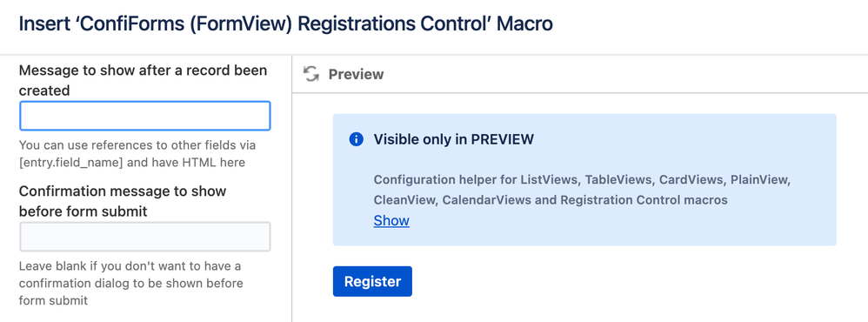Click the 'Confirmation message to show before form submit' label

pyautogui.click(x=123, y=201)
